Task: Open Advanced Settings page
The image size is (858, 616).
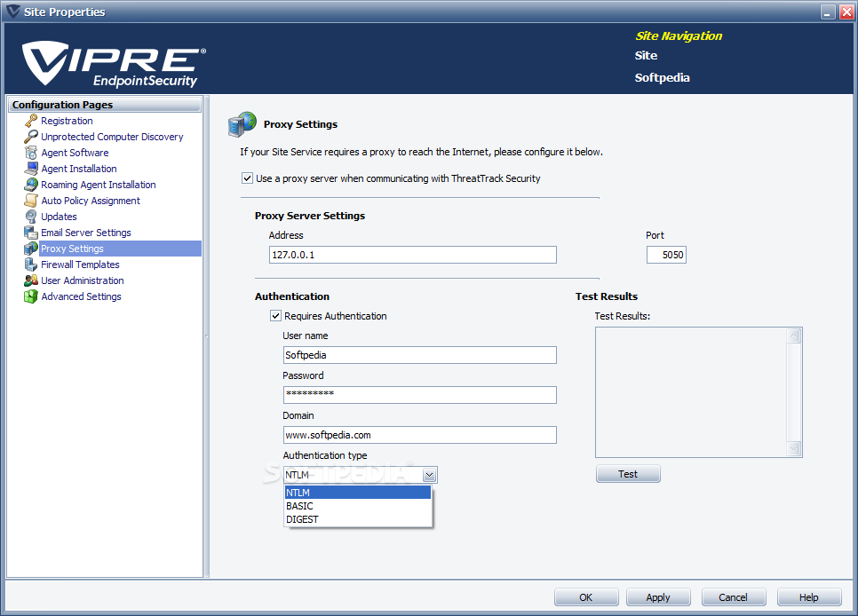Action: click(x=81, y=296)
